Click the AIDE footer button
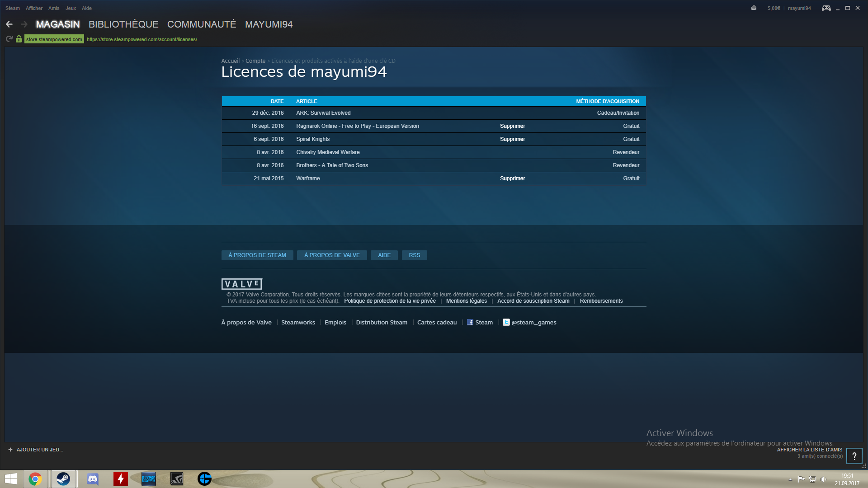This screenshot has width=868, height=488. [x=384, y=255]
